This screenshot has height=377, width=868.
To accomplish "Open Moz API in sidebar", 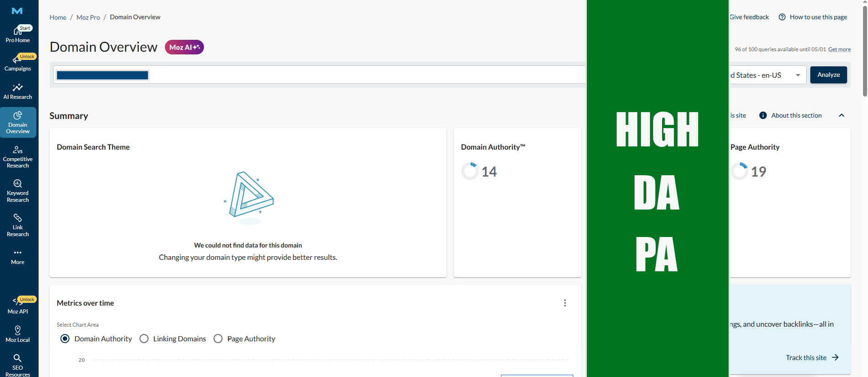I will (18, 306).
